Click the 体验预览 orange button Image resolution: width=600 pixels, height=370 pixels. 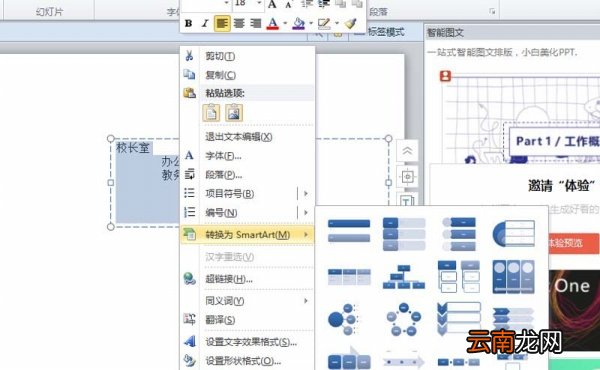pos(573,243)
